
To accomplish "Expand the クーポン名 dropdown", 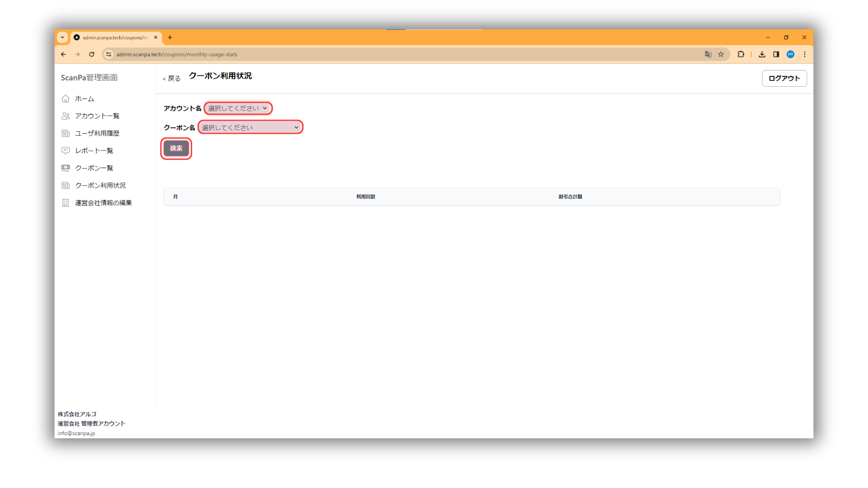I will [x=250, y=127].
